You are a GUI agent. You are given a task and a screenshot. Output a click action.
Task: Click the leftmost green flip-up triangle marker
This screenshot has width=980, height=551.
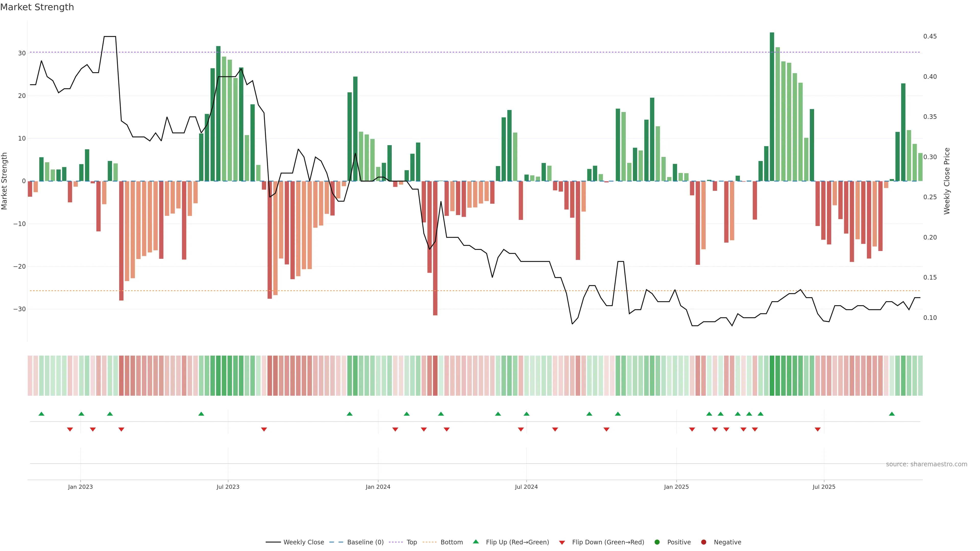pyautogui.click(x=41, y=414)
